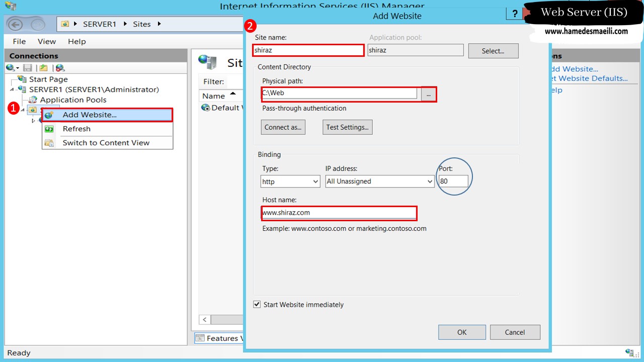Click the IIS Manager title bar icon
The height and width of the screenshot is (362, 644).
click(x=10, y=6)
